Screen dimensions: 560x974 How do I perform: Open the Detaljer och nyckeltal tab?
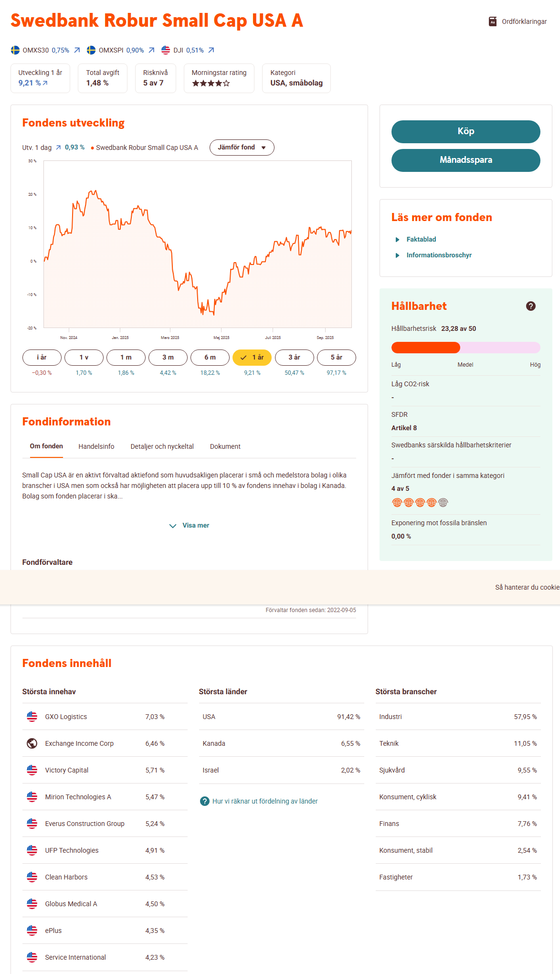pos(162,446)
